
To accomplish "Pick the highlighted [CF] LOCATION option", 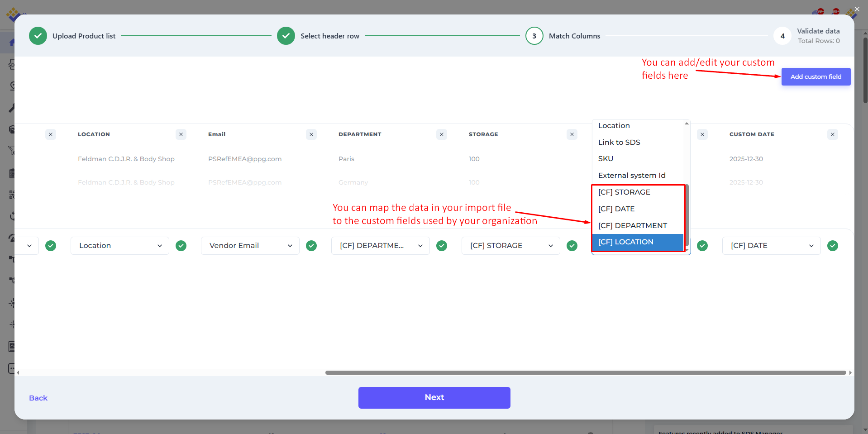I will pyautogui.click(x=626, y=242).
